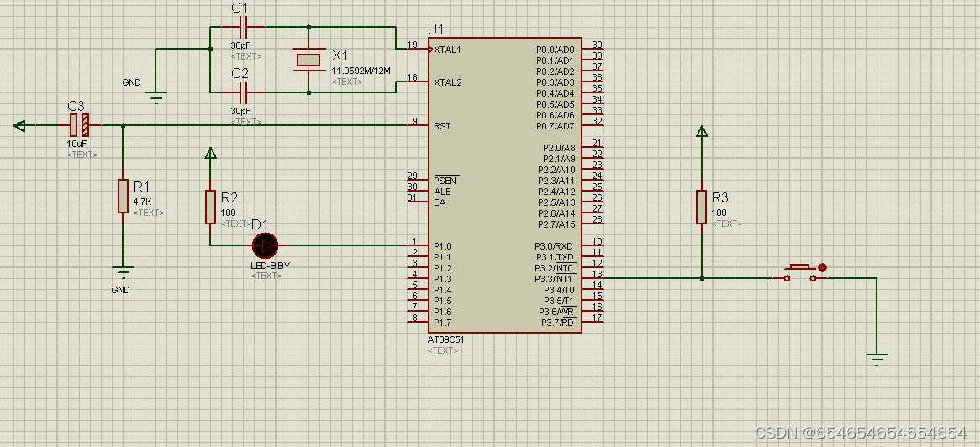980x447 pixels.
Task: Click the P3.6/WR pin label
Action: point(557,312)
